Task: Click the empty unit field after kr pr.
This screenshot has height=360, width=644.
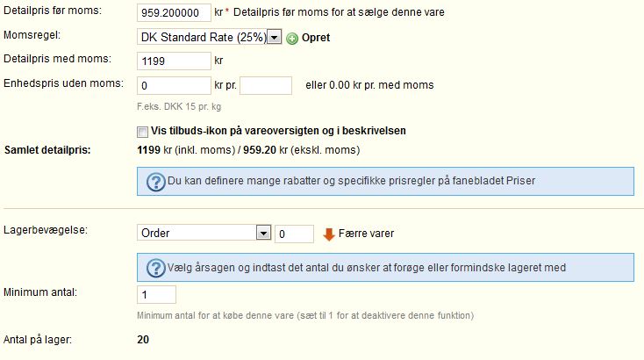Action: click(266, 85)
